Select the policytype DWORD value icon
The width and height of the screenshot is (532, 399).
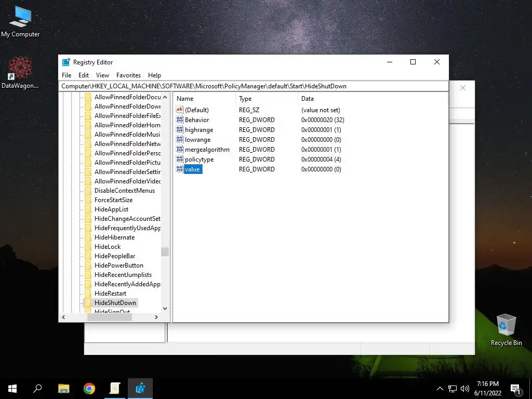coord(179,159)
